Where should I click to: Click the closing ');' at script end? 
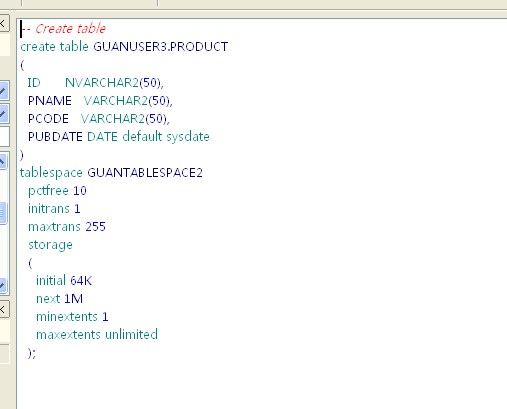point(32,353)
